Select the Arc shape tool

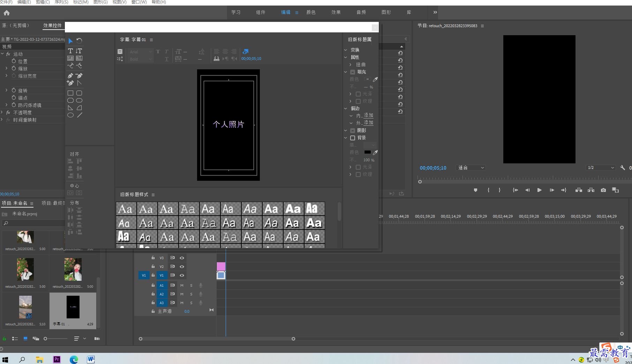(x=79, y=108)
